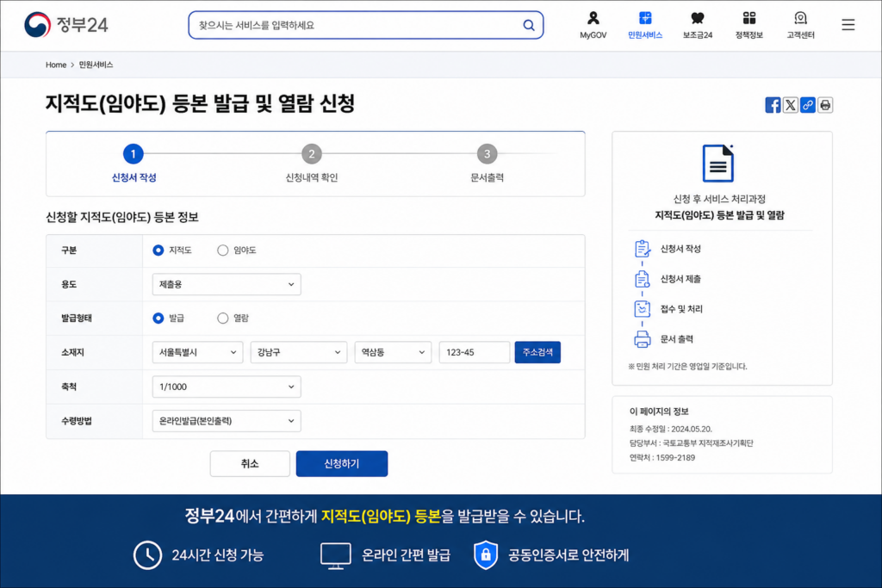Go to Home breadcrumb
This screenshot has height=588, width=882.
click(56, 65)
